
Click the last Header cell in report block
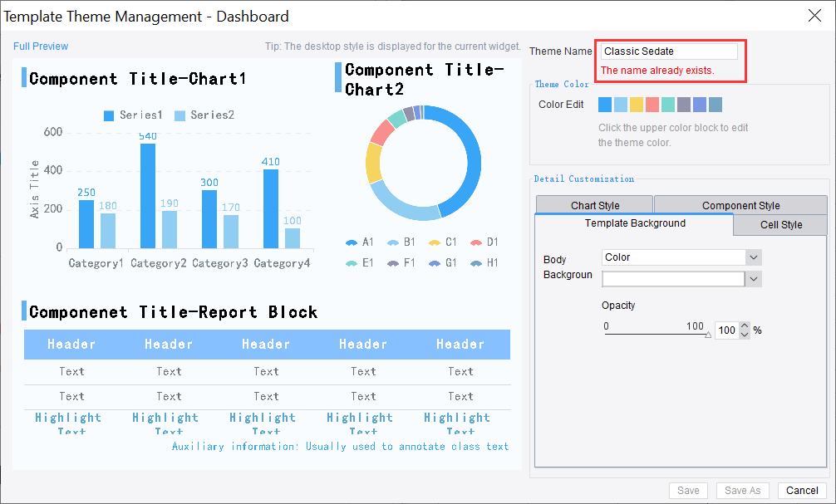(460, 345)
